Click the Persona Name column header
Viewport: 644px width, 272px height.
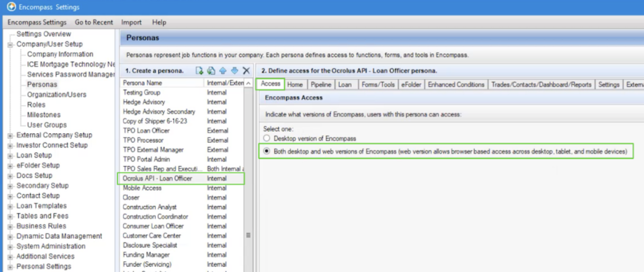coord(162,83)
